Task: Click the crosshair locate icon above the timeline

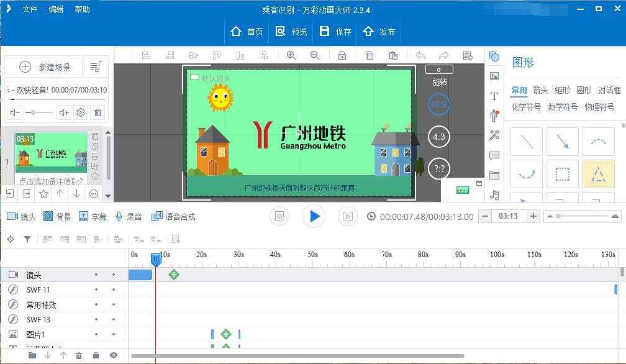Action: pos(11,239)
